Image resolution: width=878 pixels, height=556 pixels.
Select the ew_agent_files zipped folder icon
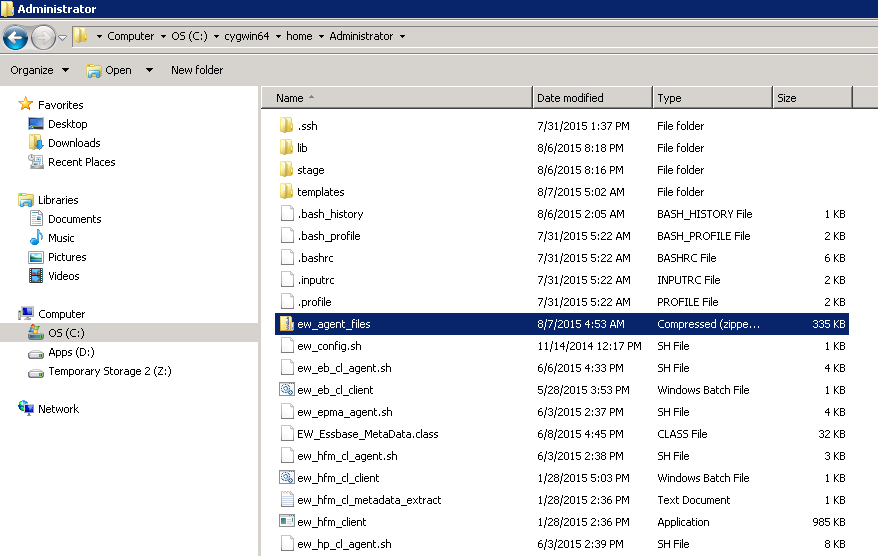click(x=286, y=324)
